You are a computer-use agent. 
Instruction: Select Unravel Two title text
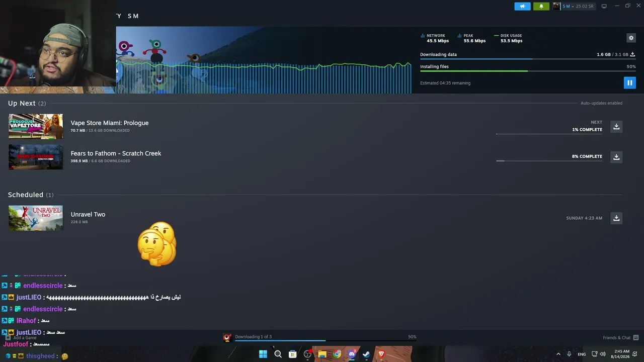(88, 214)
